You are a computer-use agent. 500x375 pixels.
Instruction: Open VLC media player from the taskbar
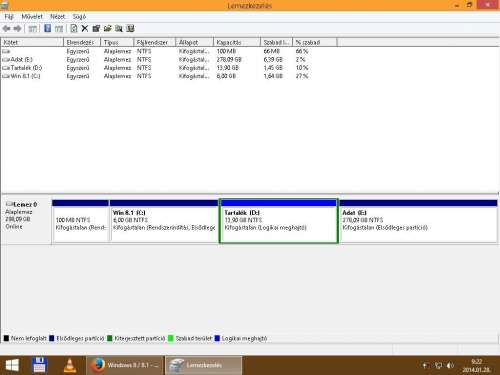(x=70, y=365)
